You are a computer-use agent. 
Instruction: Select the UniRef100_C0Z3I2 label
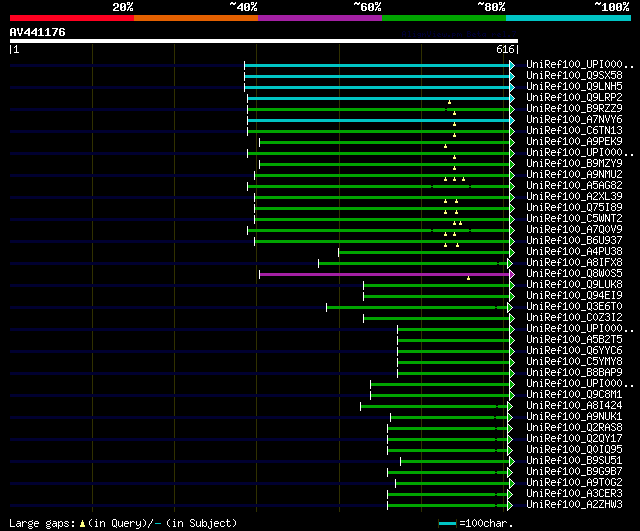coord(574,318)
